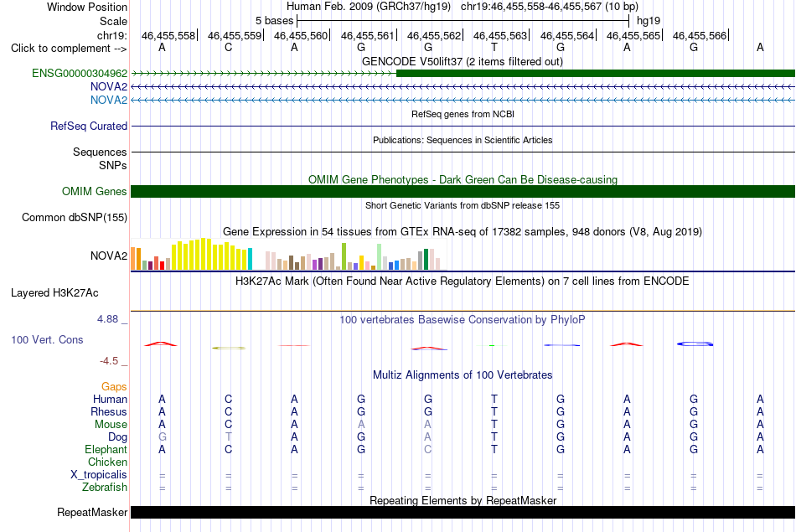Click the Basewise Conservation by PhyloP title
This screenshot has width=796, height=532.
point(463,320)
